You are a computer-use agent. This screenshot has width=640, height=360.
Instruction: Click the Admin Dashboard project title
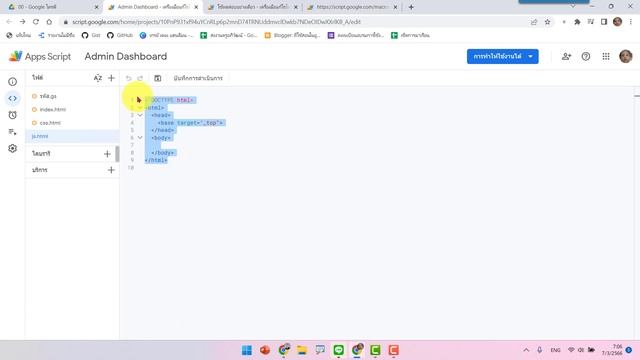[x=126, y=56]
